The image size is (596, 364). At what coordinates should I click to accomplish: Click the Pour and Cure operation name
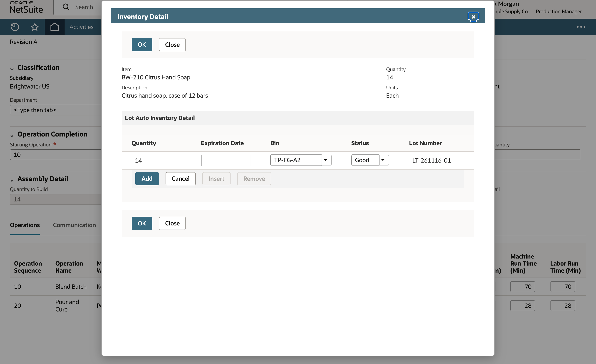click(67, 306)
